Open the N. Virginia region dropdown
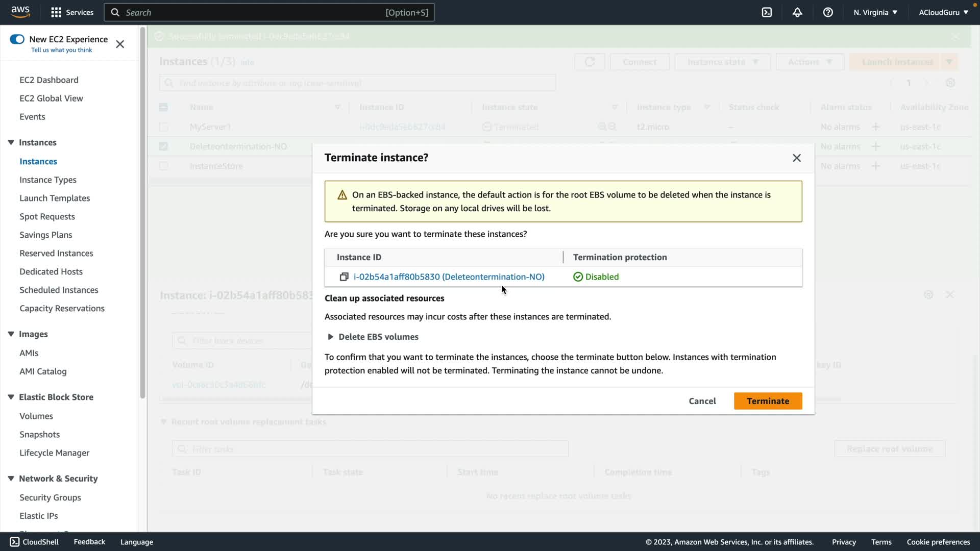The width and height of the screenshot is (980, 551). (x=875, y=12)
